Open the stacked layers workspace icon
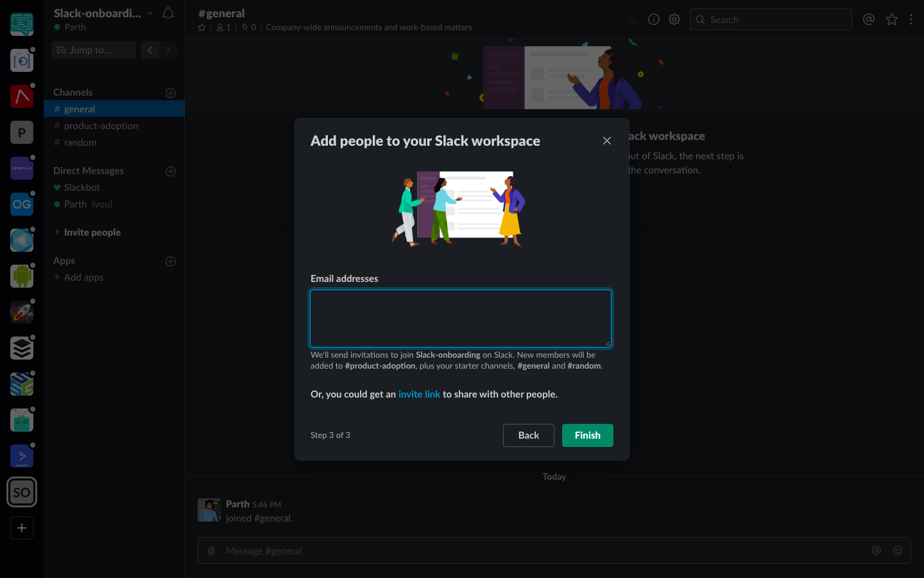The width and height of the screenshot is (924, 578). pos(22,348)
